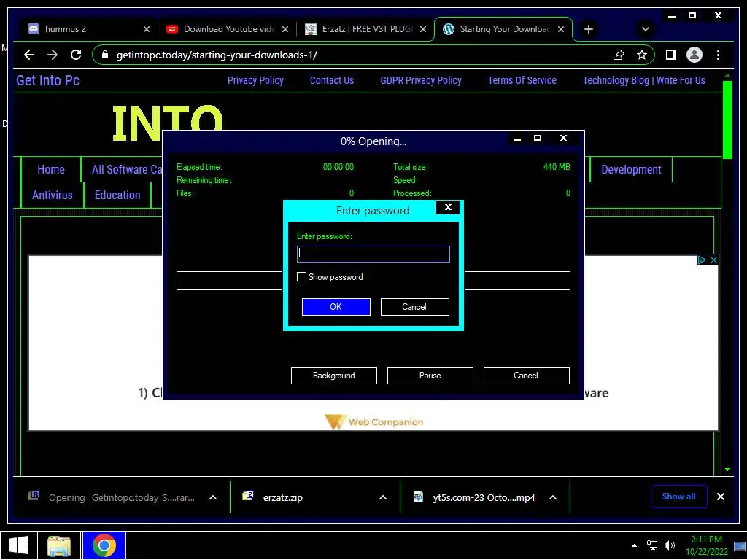
Task: Open the Education menu item
Action: click(x=117, y=195)
